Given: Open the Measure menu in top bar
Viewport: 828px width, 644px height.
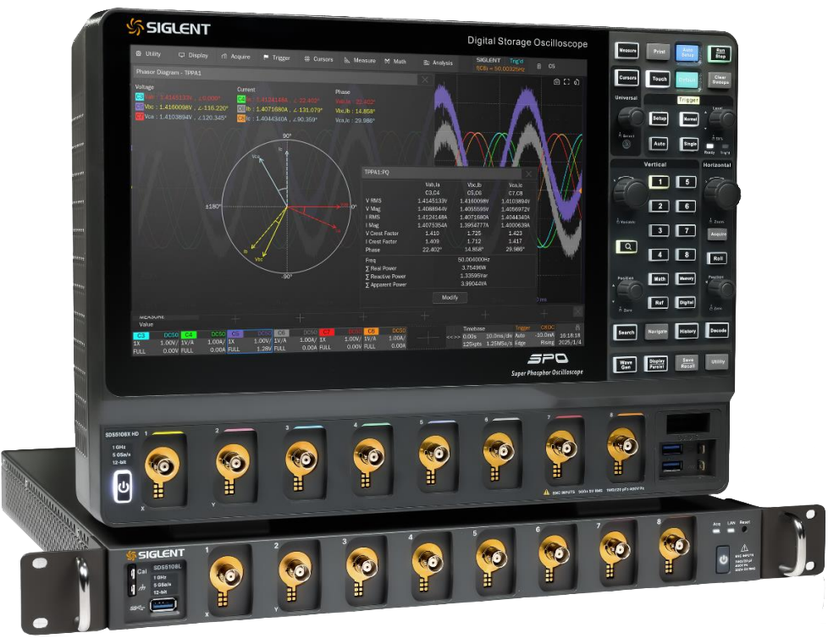Looking at the screenshot, I should click(360, 60).
